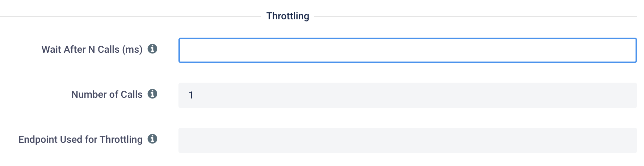The image size is (644, 166).
Task: Click the empty grey field at the bottom
Action: click(x=407, y=140)
